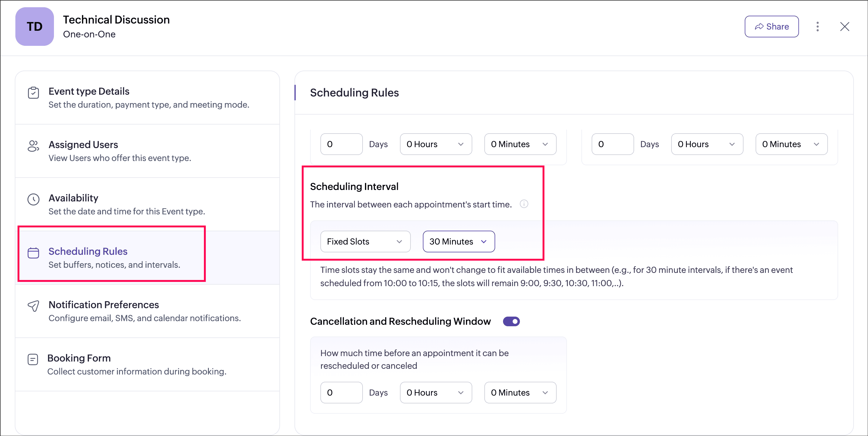Click 'How much time before an appointment' text
The image size is (868, 436).
coord(414,359)
